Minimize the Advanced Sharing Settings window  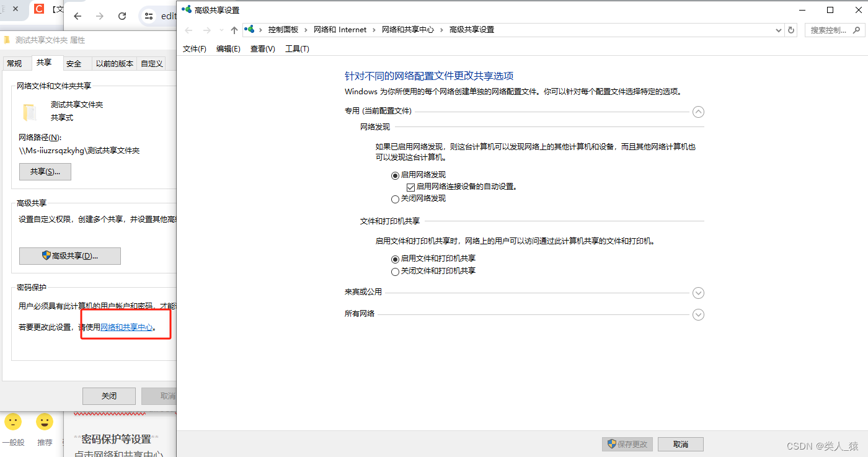(802, 9)
